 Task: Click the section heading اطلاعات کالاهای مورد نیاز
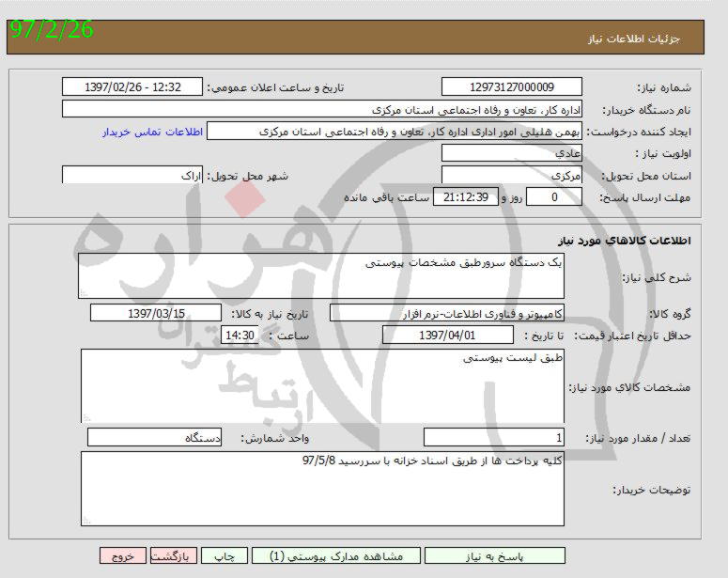(x=624, y=241)
